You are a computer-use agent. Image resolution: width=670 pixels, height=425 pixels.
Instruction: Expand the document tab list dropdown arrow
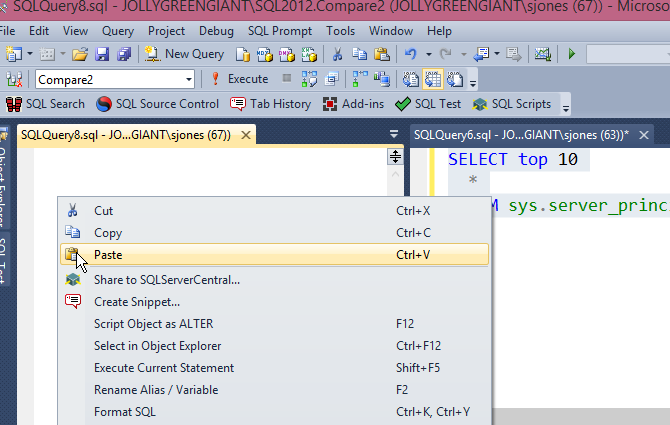(x=394, y=134)
